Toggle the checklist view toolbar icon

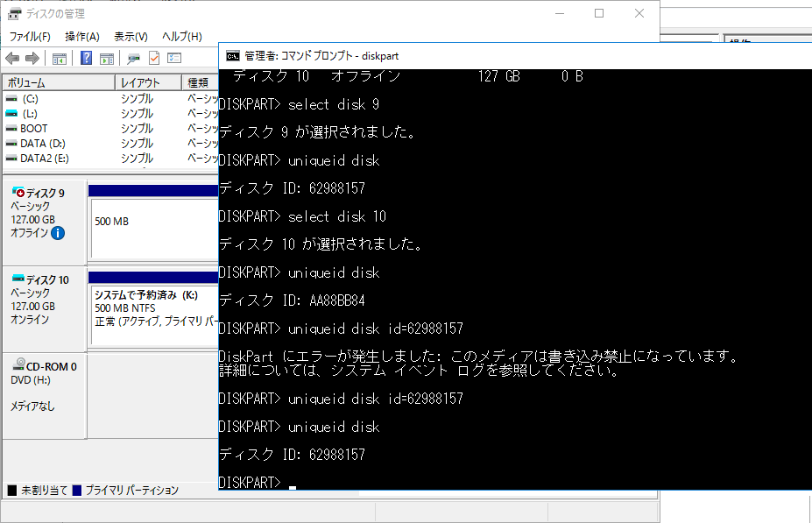click(x=175, y=58)
